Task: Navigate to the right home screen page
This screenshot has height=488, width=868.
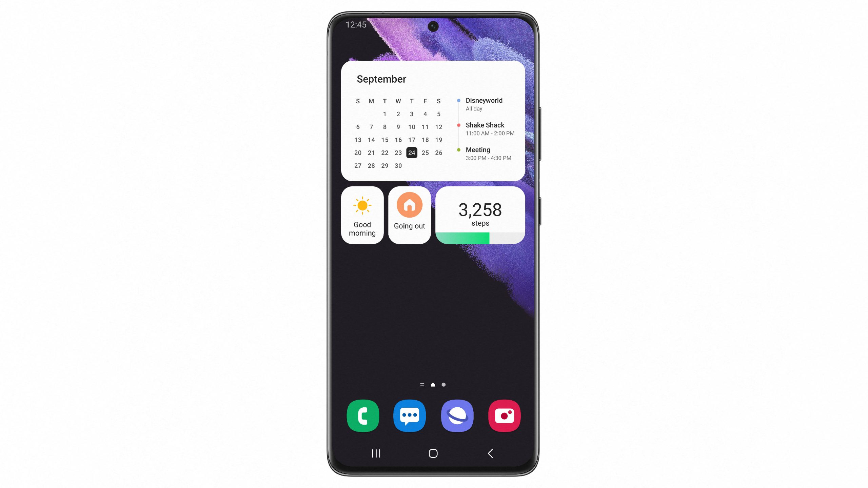Action: click(x=443, y=384)
